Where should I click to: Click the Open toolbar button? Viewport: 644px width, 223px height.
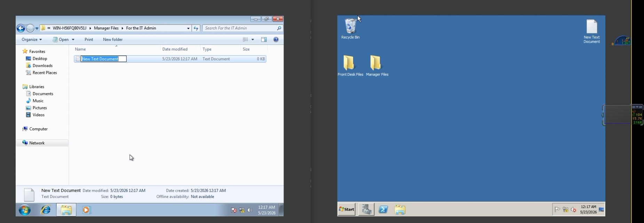(x=61, y=40)
